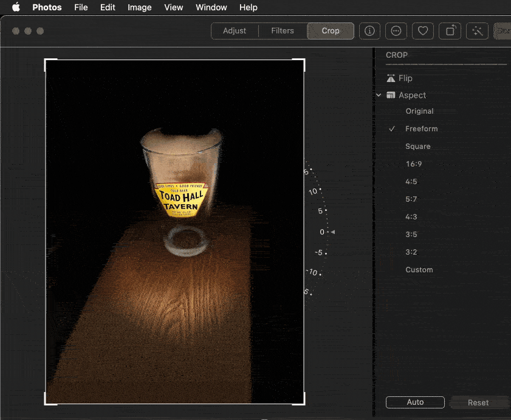Viewport: 511px width, 420px height.
Task: Open the More options ellipsis button
Action: (x=396, y=31)
